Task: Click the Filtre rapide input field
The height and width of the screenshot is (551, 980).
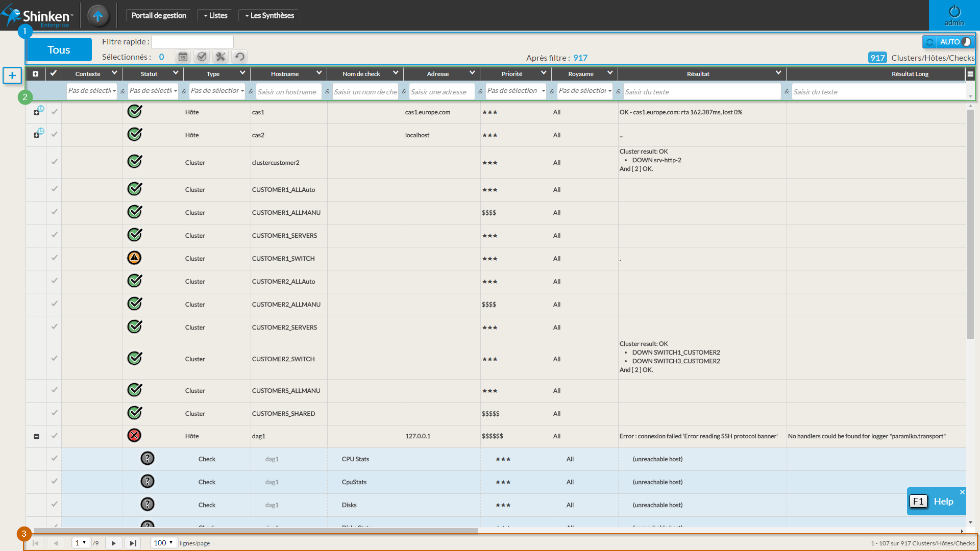Action: click(192, 42)
